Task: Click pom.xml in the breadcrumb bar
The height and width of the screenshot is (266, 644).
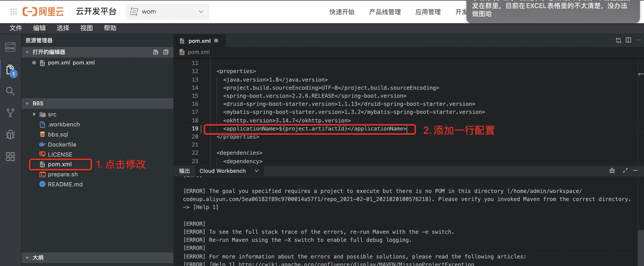Action: (199, 52)
